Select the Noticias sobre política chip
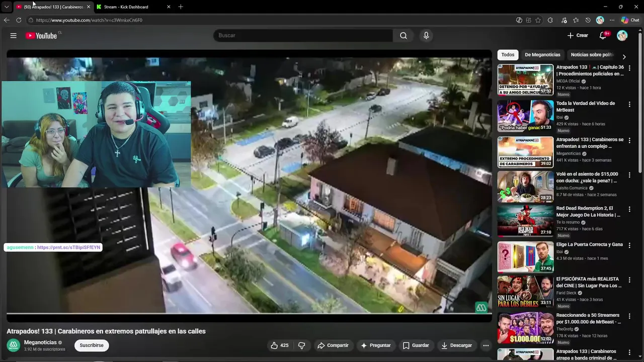Screen dimensions: 644x362 592,55
